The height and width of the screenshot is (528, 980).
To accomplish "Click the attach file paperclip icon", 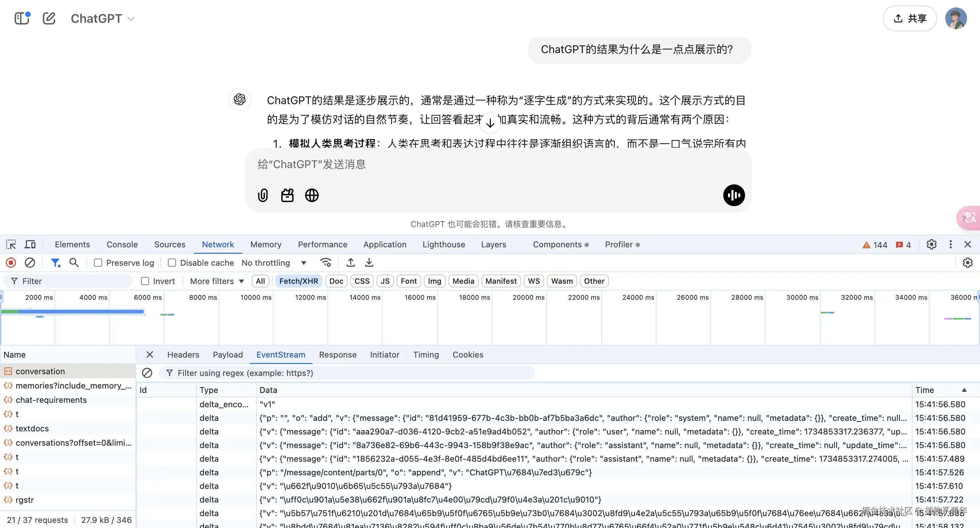I will tap(263, 195).
